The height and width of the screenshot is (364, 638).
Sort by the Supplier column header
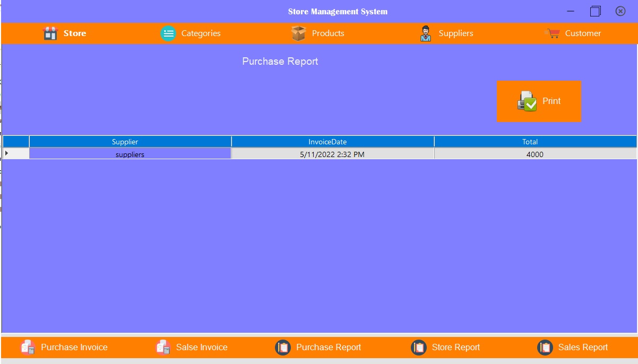click(124, 142)
